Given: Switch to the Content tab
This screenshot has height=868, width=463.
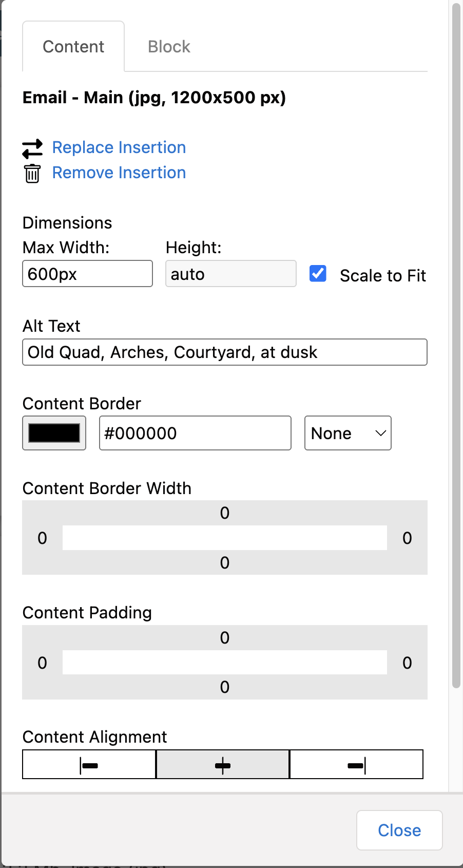Looking at the screenshot, I should [x=73, y=47].
